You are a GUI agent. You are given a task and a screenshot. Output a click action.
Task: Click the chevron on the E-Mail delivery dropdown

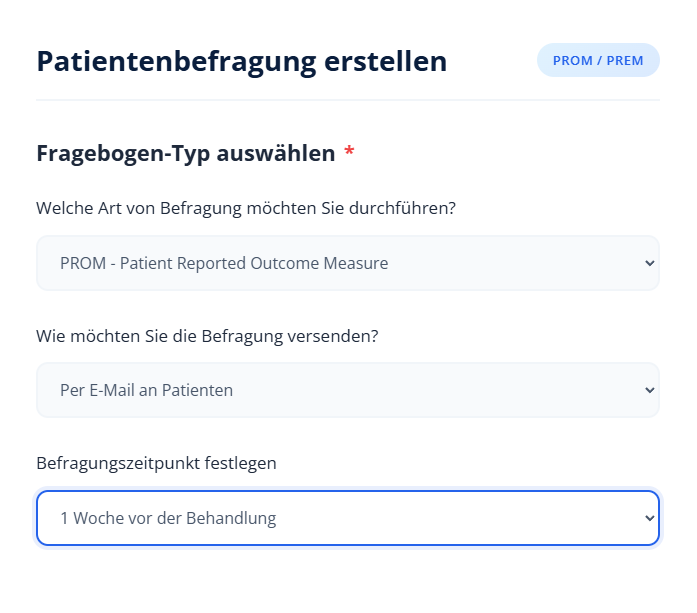click(649, 390)
